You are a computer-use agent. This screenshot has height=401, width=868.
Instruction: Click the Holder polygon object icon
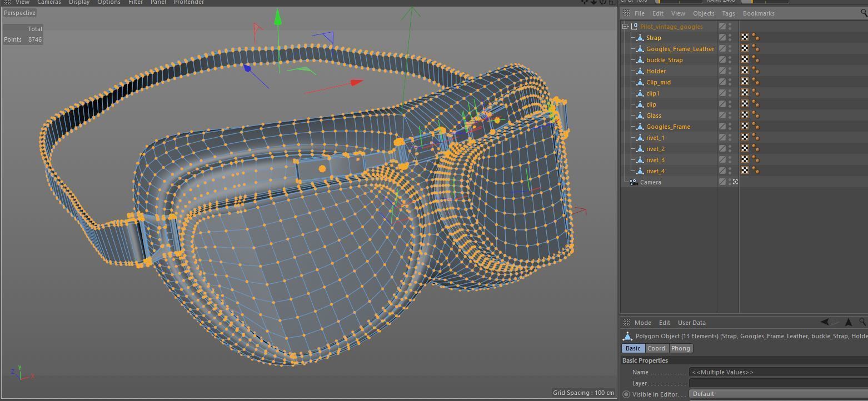pos(640,71)
